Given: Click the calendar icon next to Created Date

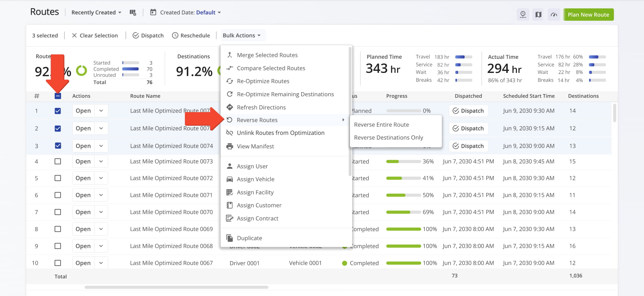Looking at the screenshot, I should (153, 13).
